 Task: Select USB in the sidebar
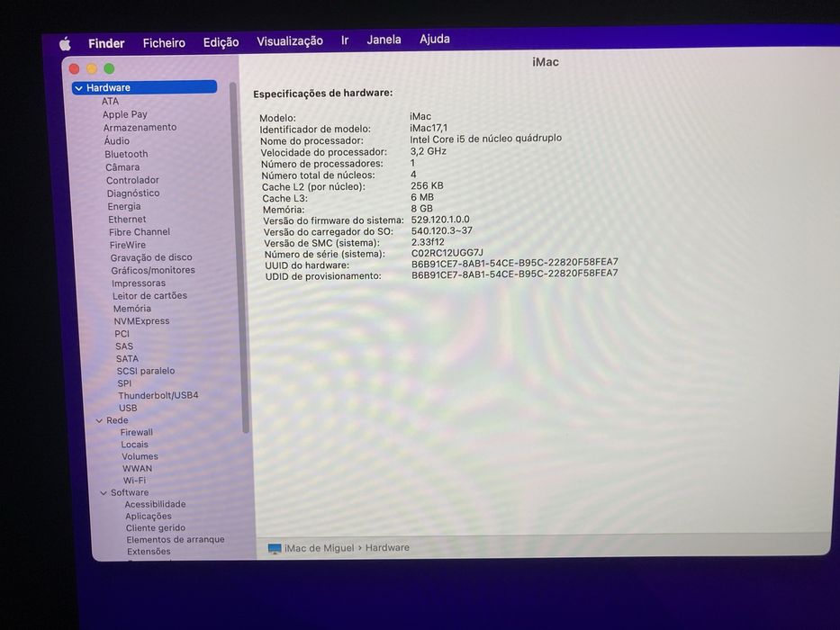128,409
